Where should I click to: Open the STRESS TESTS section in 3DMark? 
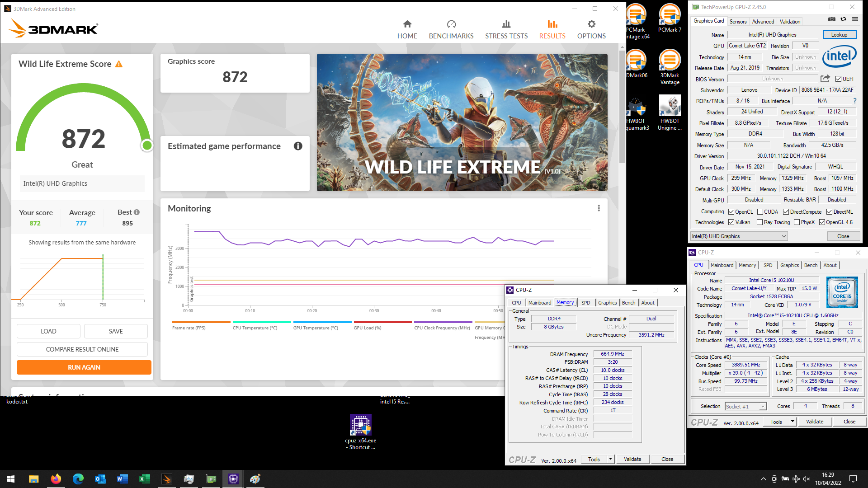point(506,30)
